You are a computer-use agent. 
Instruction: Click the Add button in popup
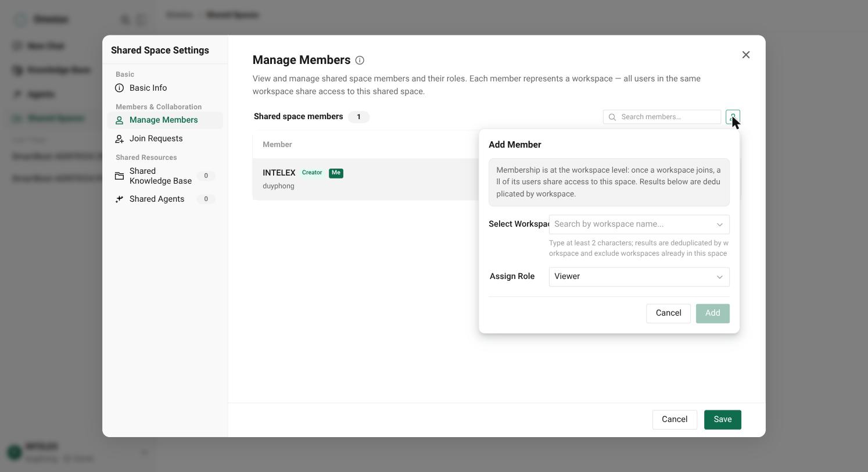[712, 313]
